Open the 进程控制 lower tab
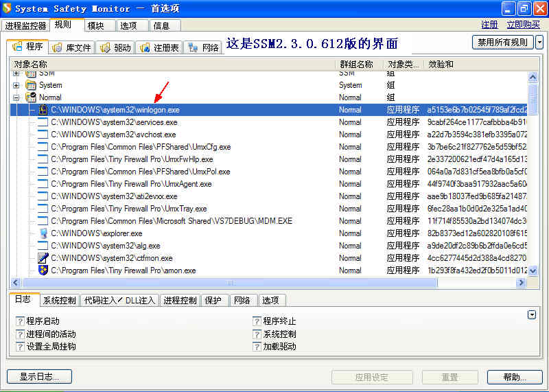549x392 pixels. 180,300
